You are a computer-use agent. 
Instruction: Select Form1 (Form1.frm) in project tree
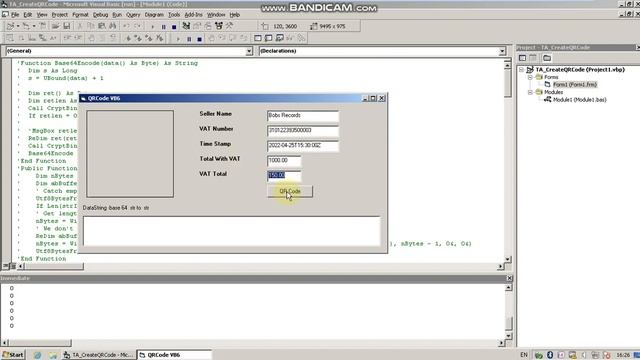575,84
